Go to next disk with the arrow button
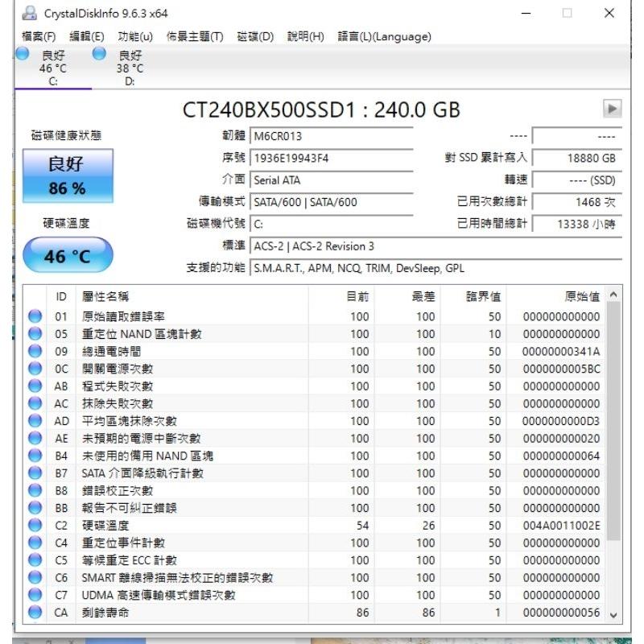Image resolution: width=644 pixels, height=644 pixels. pos(612,109)
